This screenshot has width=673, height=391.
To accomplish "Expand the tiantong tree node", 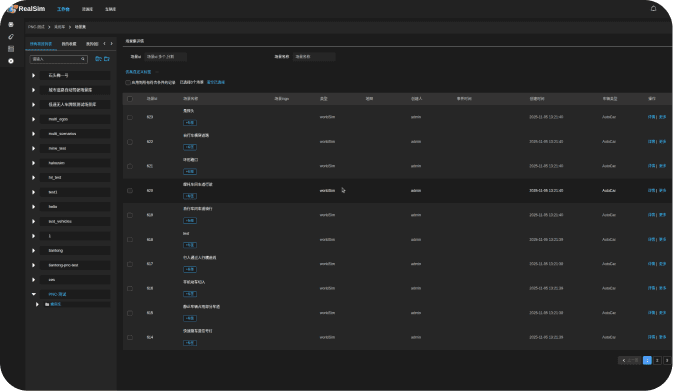I will 33,250.
